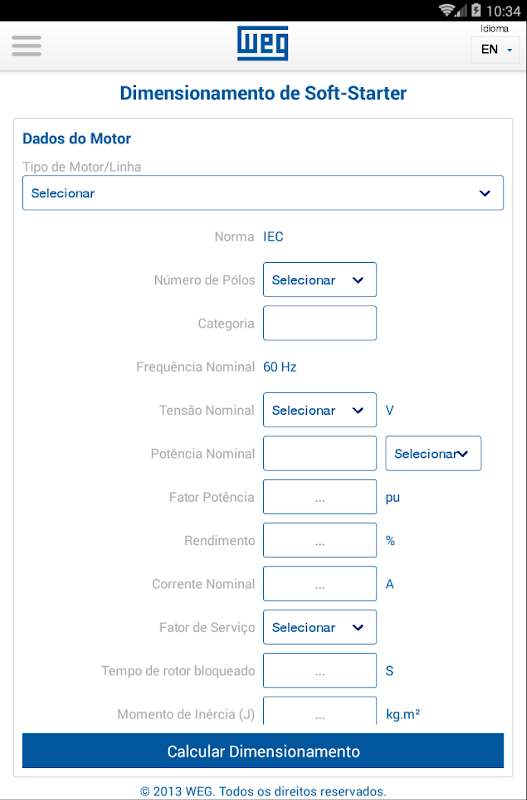
Task: Open the Idioma EN language selector
Action: click(x=495, y=49)
